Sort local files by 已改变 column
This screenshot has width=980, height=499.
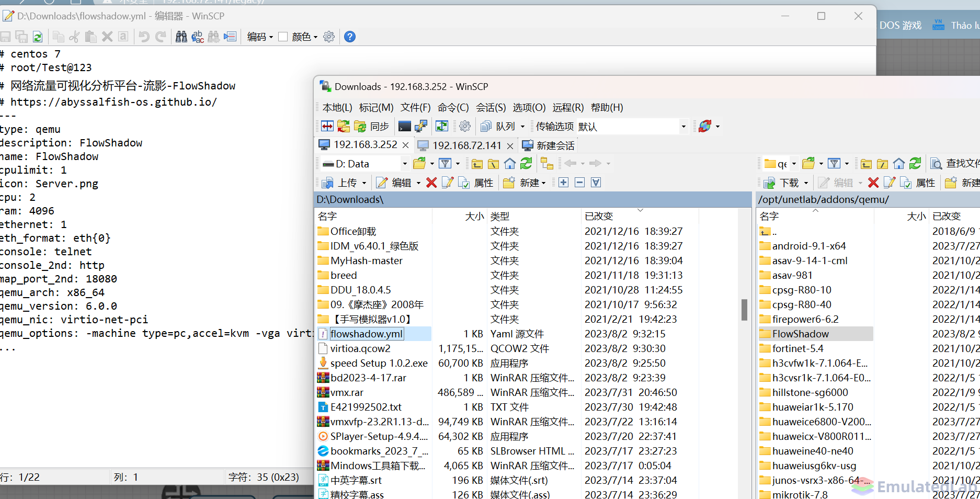640,216
